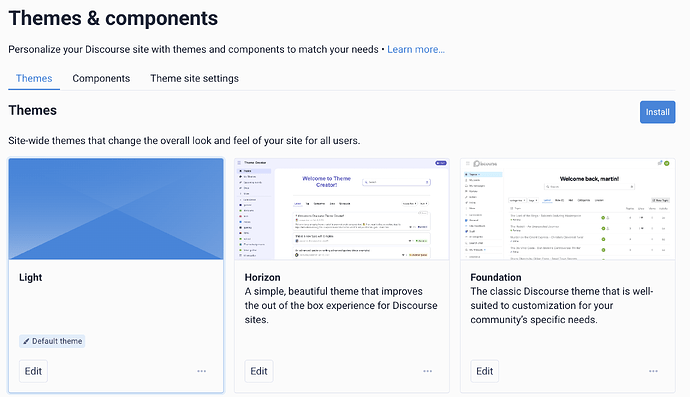
Task: Click the Foundation theme description text
Action: pyautogui.click(x=562, y=305)
